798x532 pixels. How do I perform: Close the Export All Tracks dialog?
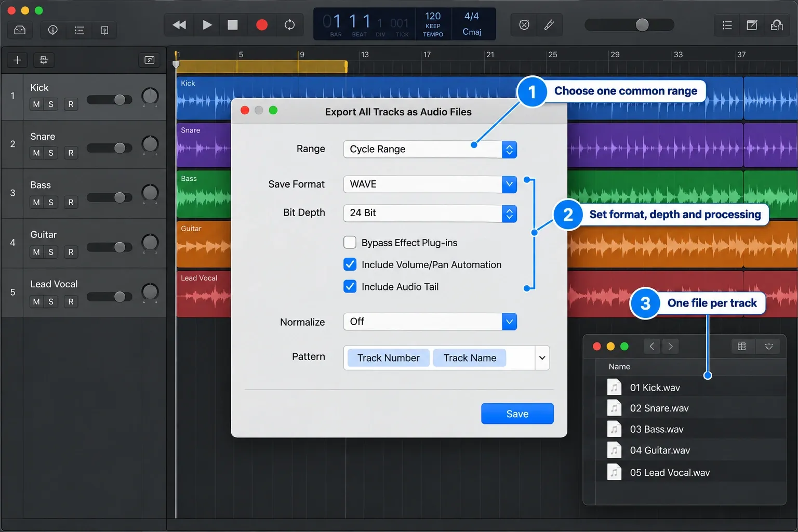point(245,110)
